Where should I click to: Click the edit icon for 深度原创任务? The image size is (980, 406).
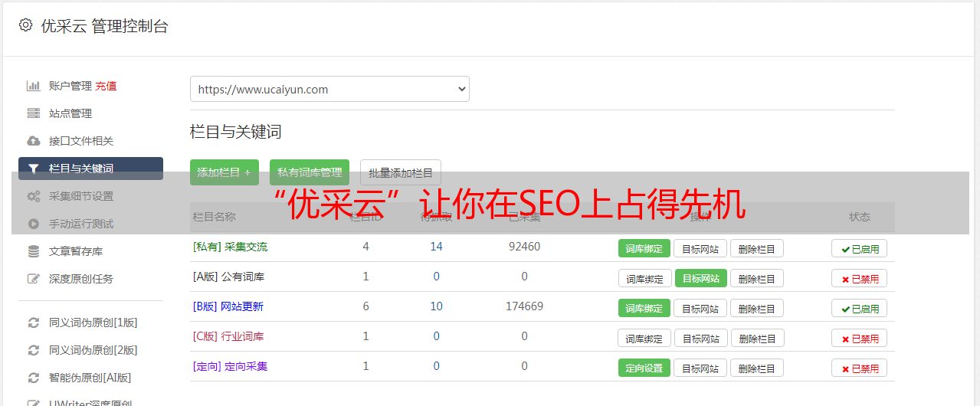pos(33,279)
